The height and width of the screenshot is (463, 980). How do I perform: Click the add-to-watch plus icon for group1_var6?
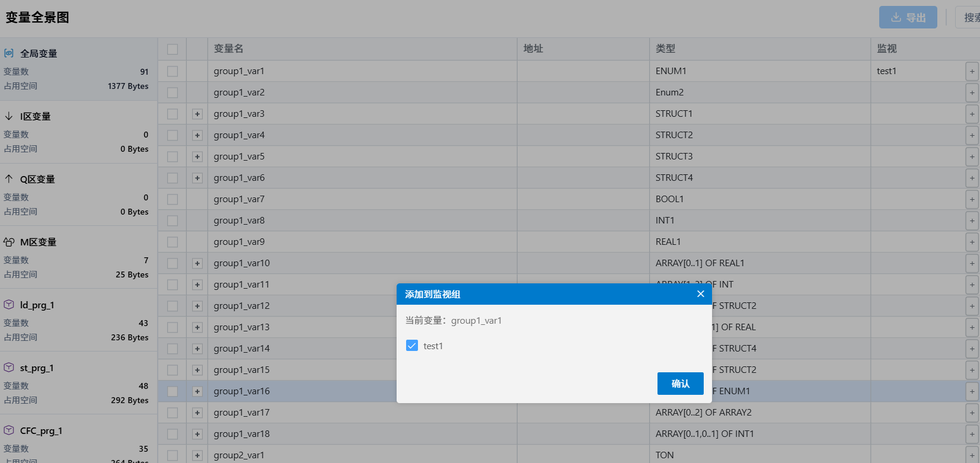coord(972,178)
